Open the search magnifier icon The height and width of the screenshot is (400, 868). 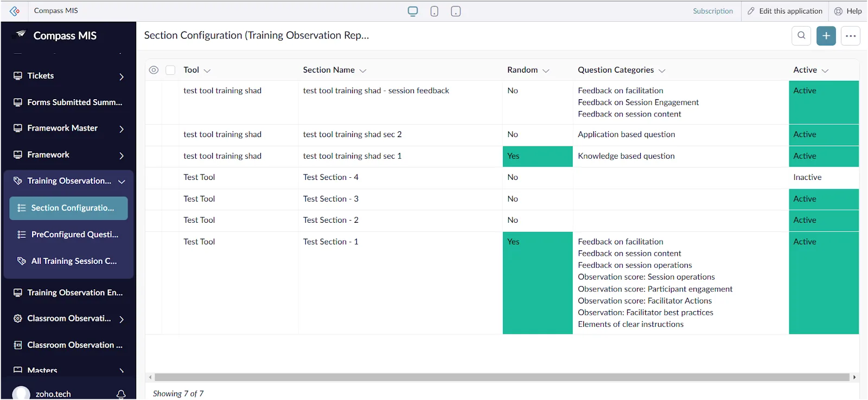coord(801,36)
